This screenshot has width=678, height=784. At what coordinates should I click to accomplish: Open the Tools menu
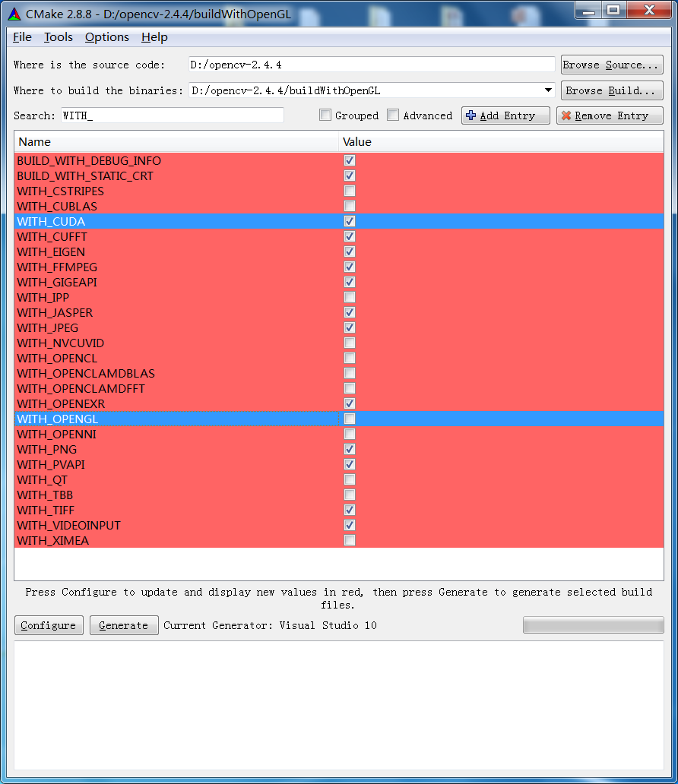[x=58, y=37]
